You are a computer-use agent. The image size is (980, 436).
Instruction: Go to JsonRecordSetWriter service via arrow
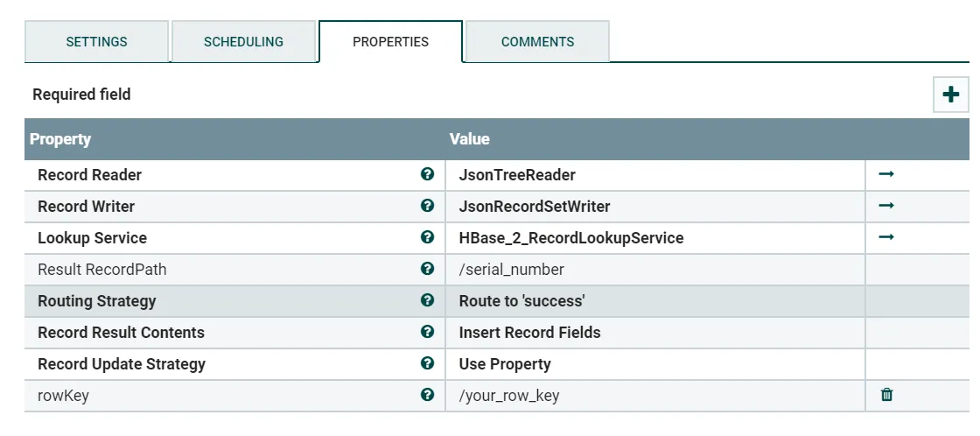[x=886, y=206]
